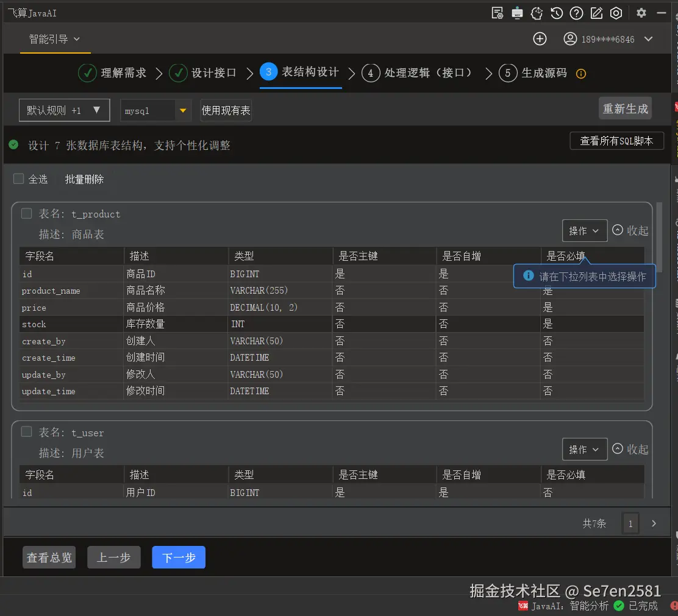Click the 重新生成 button
678x616 pixels.
[x=625, y=108]
